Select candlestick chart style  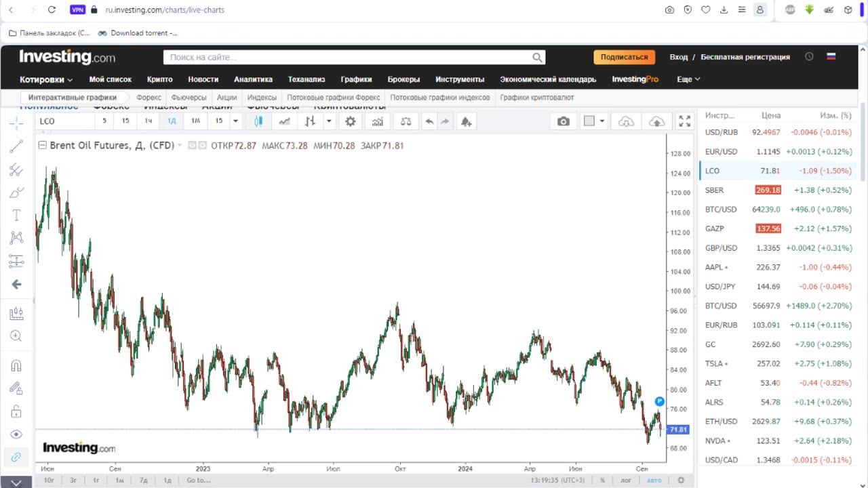258,121
